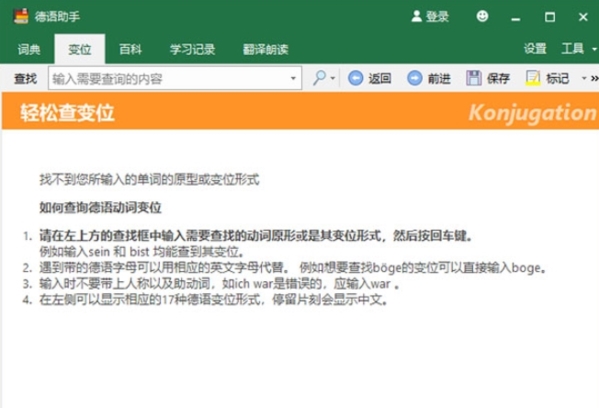The width and height of the screenshot is (599, 408).
Task: Select the 变位 tab
Action: tap(79, 49)
